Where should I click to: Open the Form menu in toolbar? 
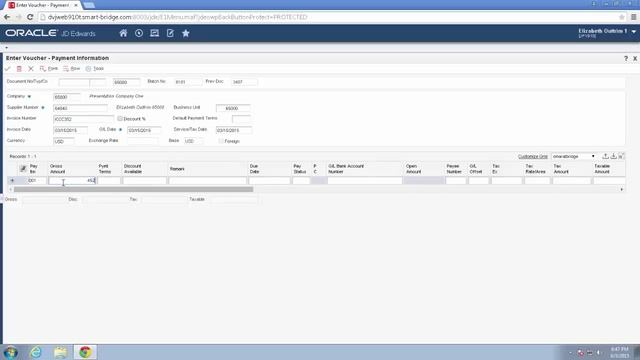pos(49,69)
